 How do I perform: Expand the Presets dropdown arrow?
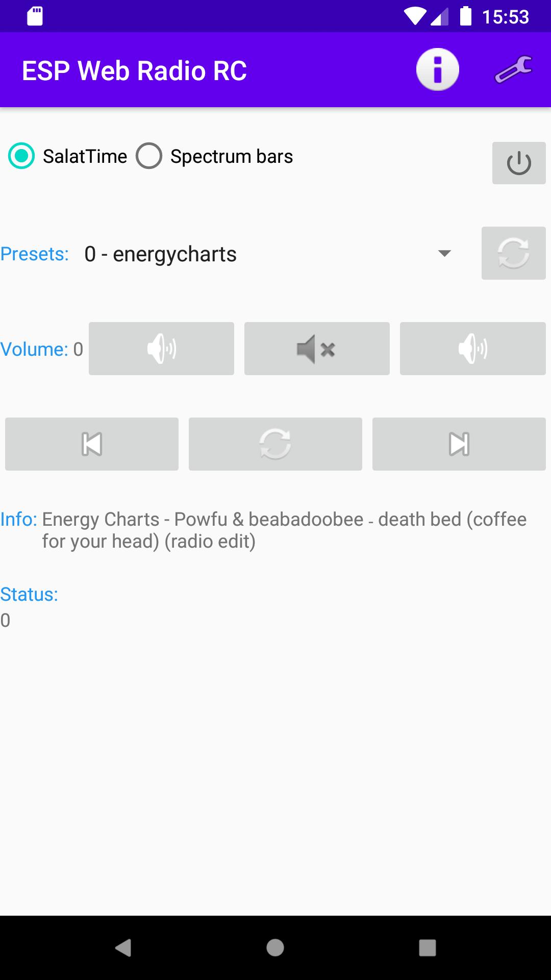[444, 254]
